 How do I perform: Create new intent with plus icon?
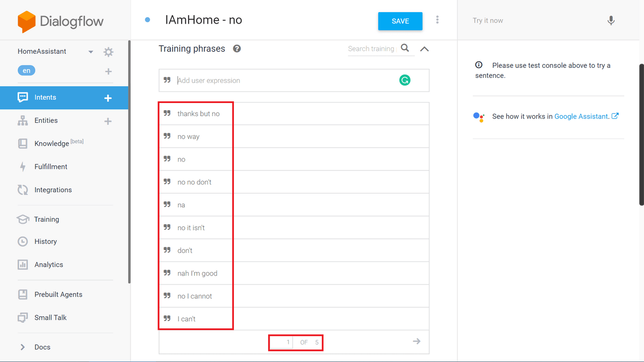click(x=108, y=98)
